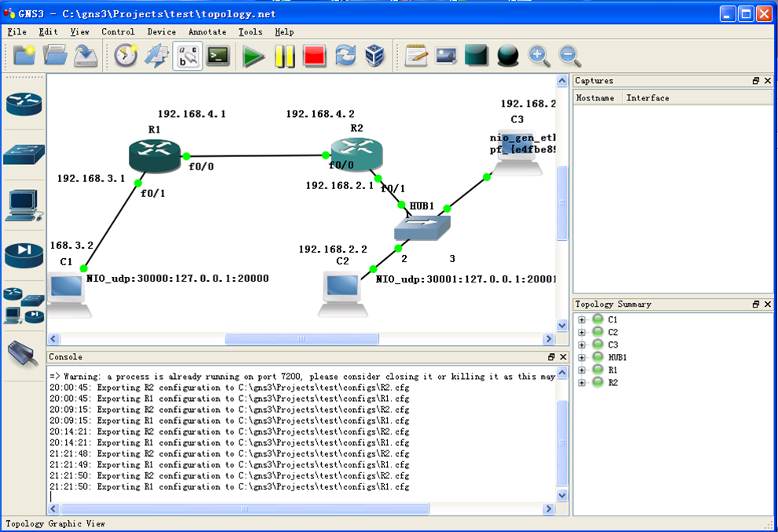Click the New project folder icon
778x532 pixels.
24,56
